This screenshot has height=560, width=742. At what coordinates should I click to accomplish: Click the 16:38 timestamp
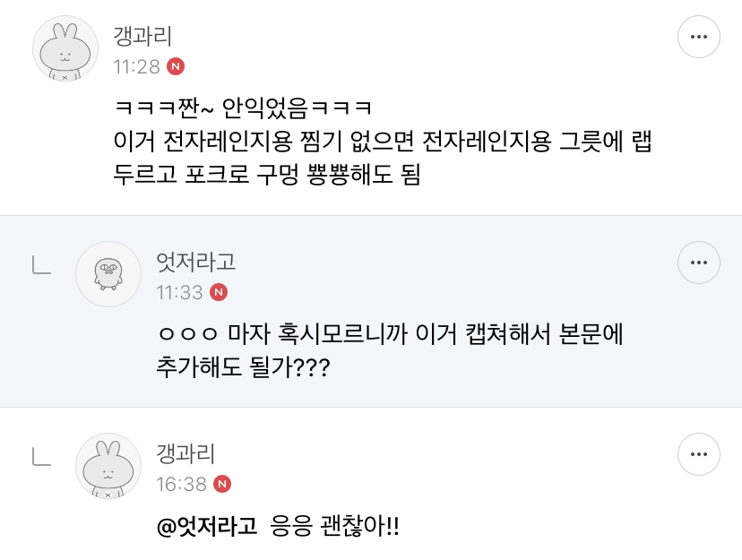[181, 484]
